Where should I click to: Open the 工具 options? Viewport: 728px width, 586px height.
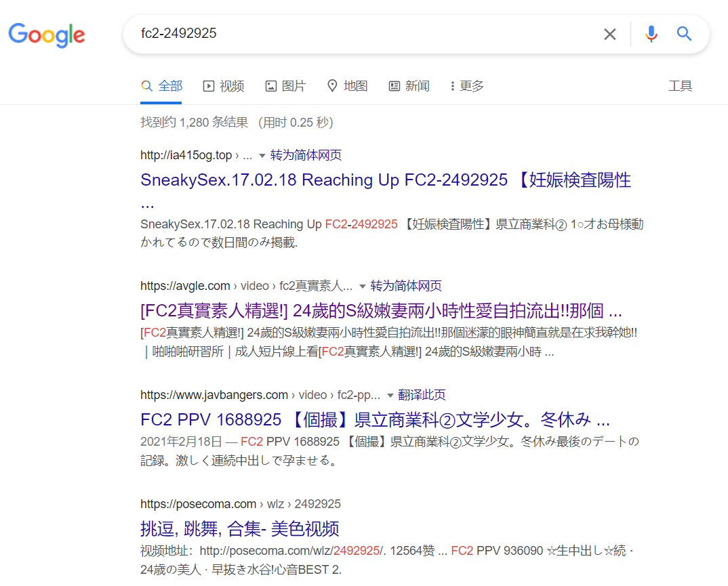[x=680, y=86]
